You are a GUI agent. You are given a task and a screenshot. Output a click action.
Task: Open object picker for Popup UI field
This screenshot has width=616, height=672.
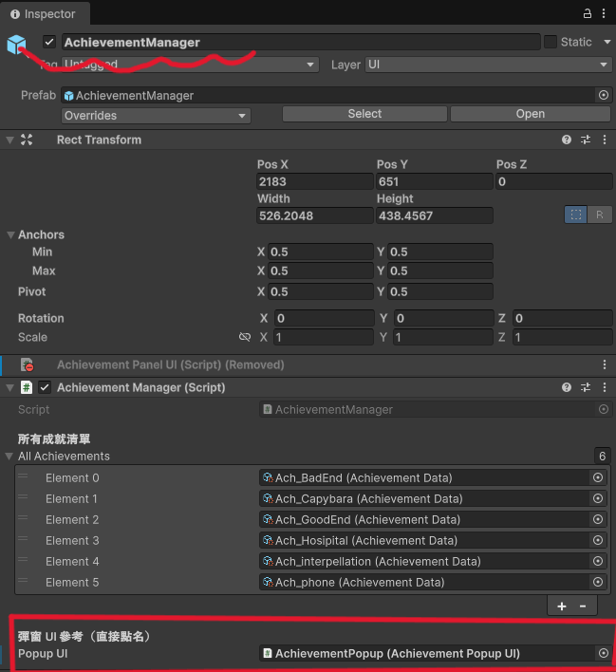pos(603,653)
